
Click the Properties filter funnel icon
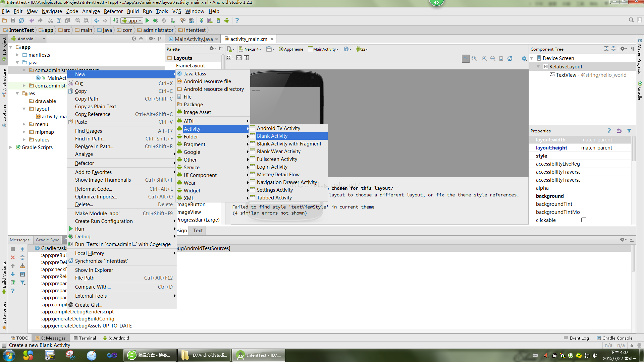pyautogui.click(x=629, y=131)
